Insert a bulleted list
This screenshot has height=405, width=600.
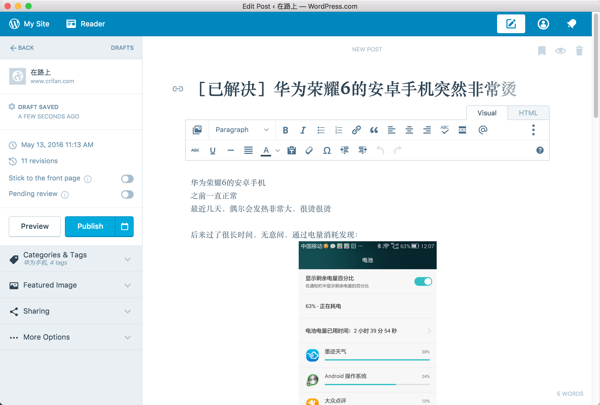(321, 130)
